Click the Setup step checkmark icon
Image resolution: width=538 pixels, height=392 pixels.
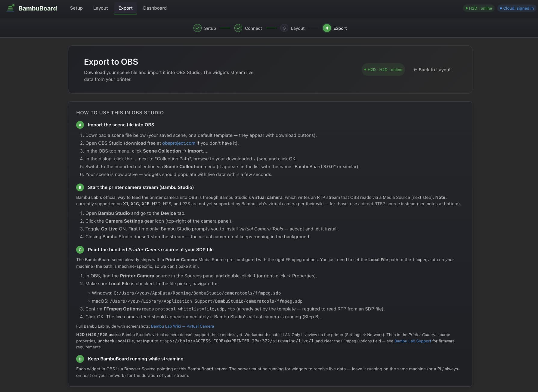click(197, 28)
